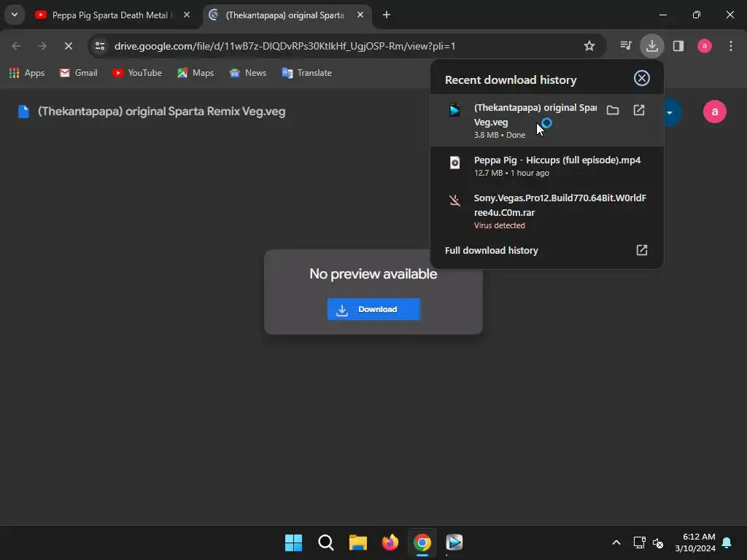
Task: Open the tab search dropdown arrow
Action: coord(15,15)
